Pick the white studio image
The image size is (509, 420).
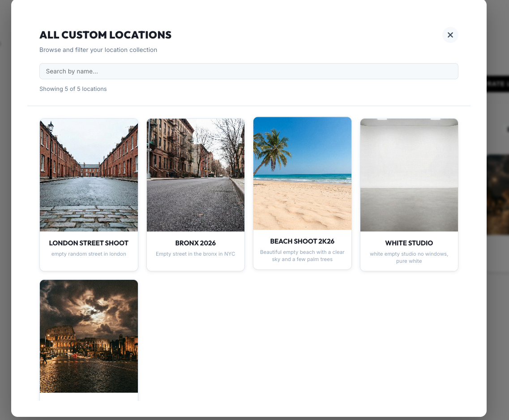(409, 175)
